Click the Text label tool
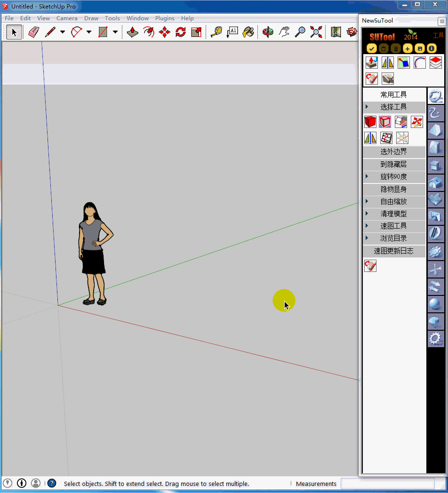The image size is (448, 493). pos(232,32)
